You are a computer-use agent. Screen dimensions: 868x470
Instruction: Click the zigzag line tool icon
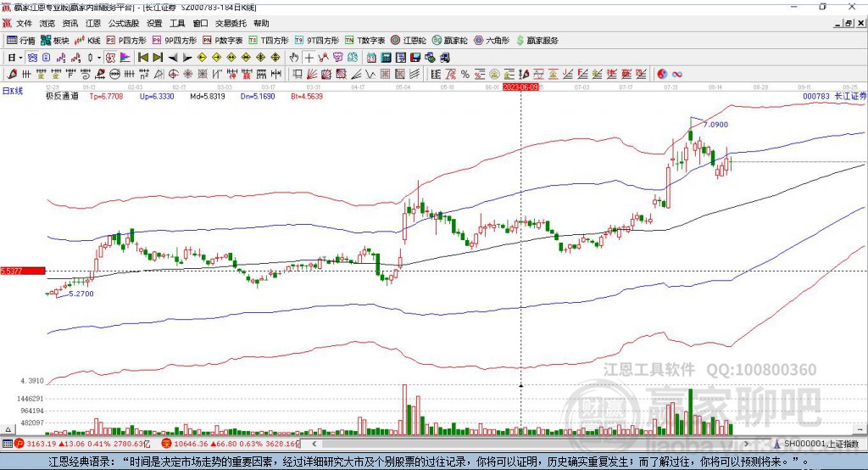click(x=370, y=74)
